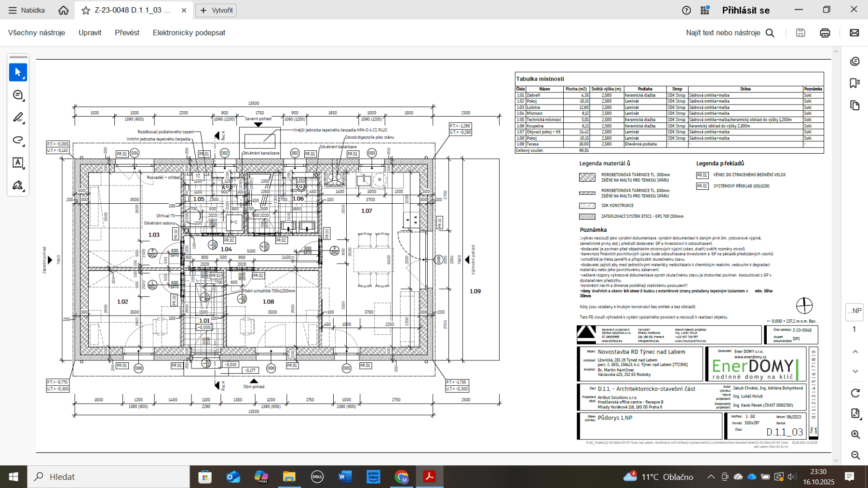The height and width of the screenshot is (488, 868).
Task: Print the document with printer icon
Action: coord(825,33)
